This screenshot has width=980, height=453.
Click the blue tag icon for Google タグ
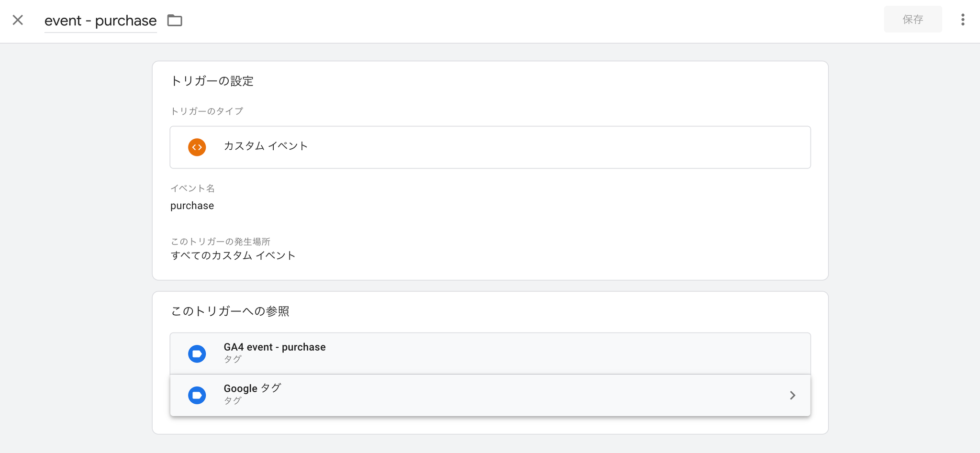pos(197,395)
